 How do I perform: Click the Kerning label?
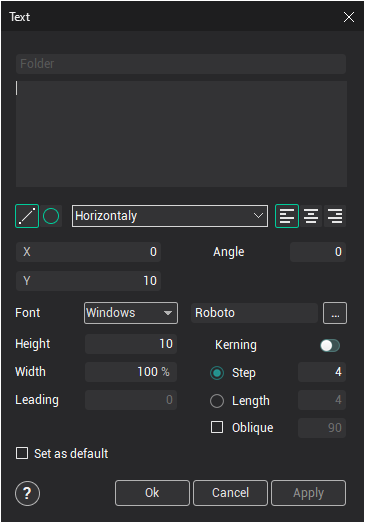coord(236,345)
